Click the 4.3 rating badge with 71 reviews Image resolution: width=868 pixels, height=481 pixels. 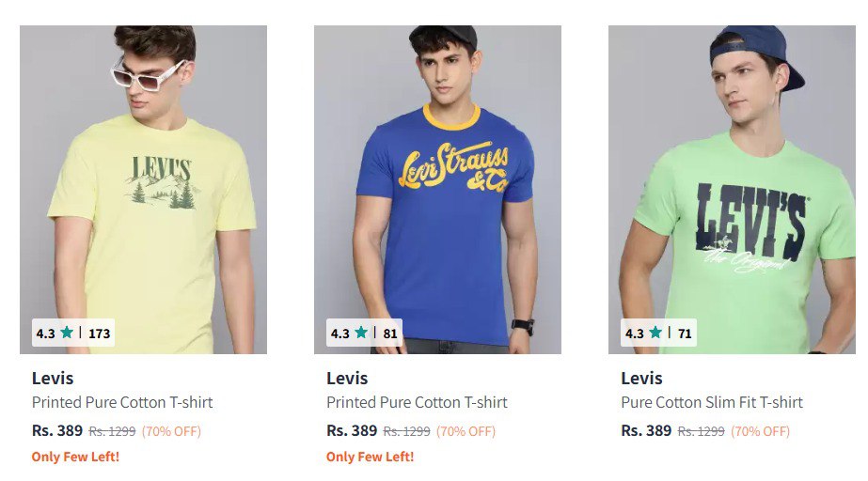[658, 333]
